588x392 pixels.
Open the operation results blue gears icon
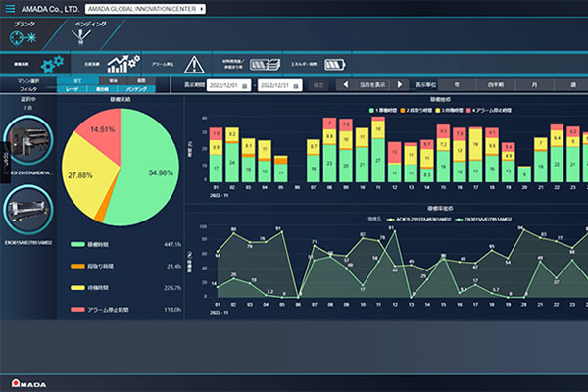click(x=52, y=64)
